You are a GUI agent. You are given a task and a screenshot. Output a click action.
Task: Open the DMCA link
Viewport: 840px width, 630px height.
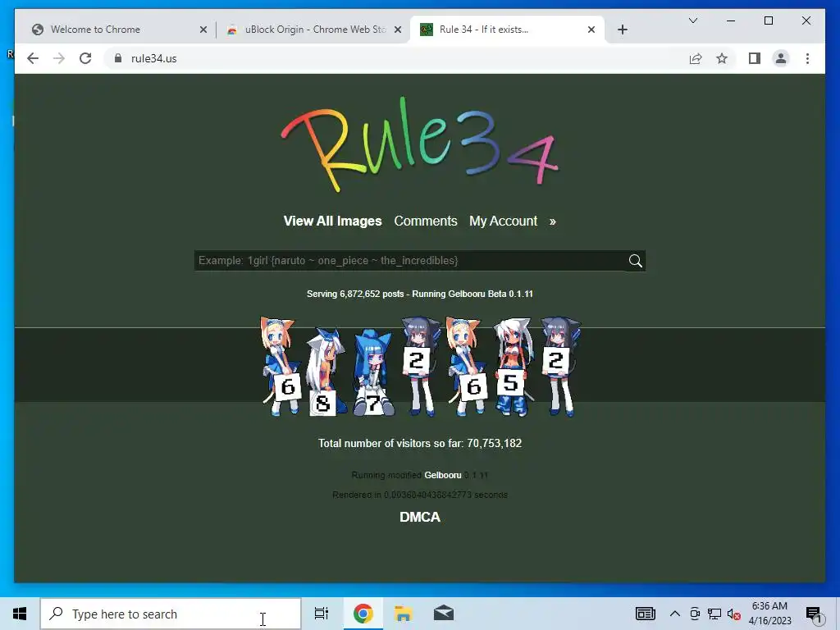pyautogui.click(x=420, y=517)
